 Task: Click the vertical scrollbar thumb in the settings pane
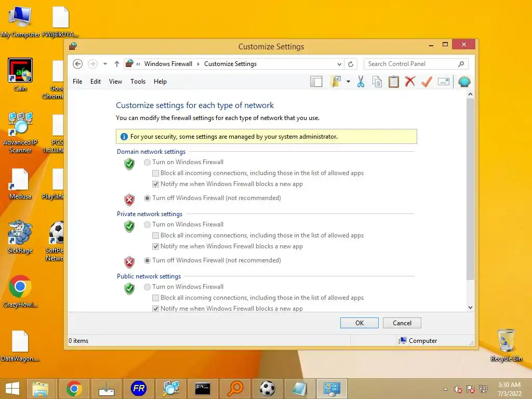470,189
